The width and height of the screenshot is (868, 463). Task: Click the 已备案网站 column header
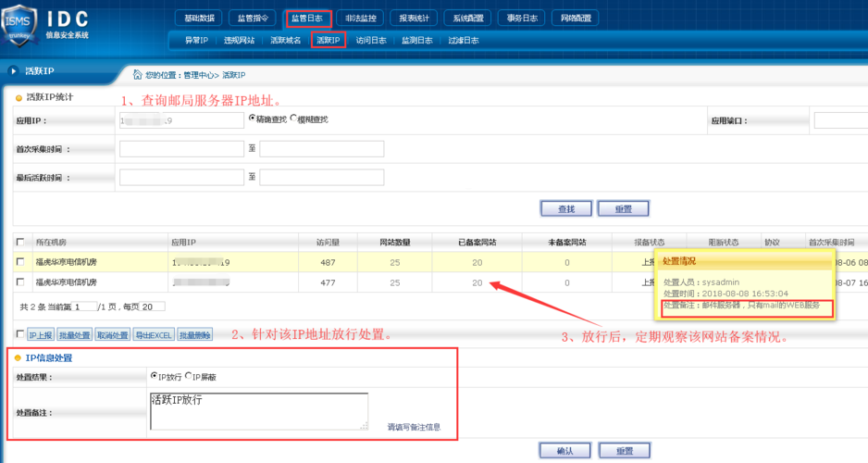point(477,242)
